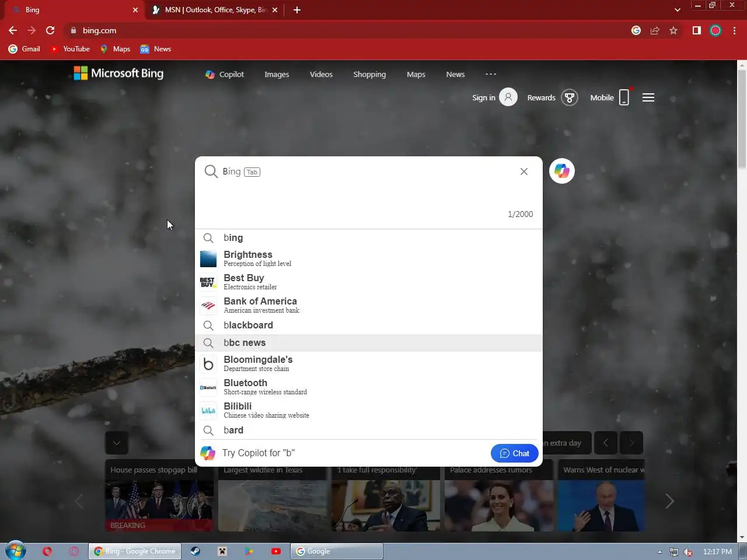Reload the bing.com page

[x=50, y=30]
